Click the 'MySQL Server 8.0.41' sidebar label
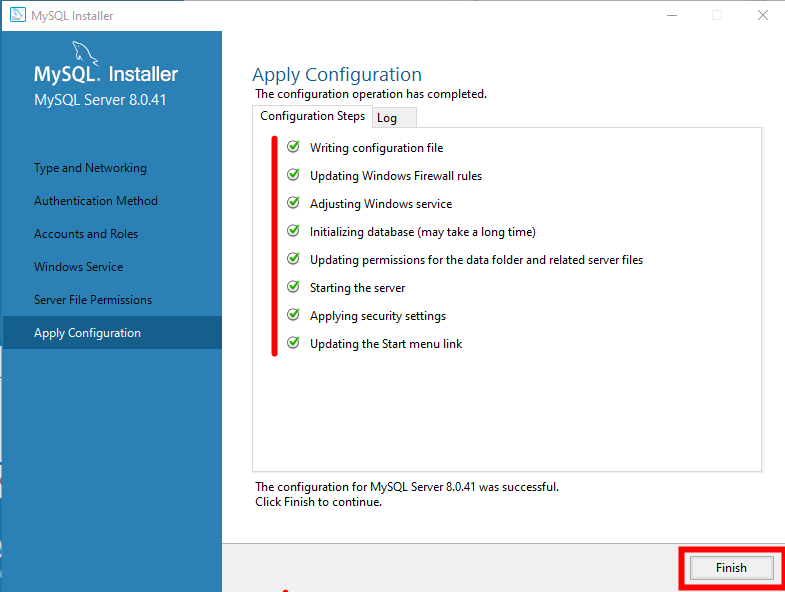The image size is (785, 592). (x=100, y=100)
